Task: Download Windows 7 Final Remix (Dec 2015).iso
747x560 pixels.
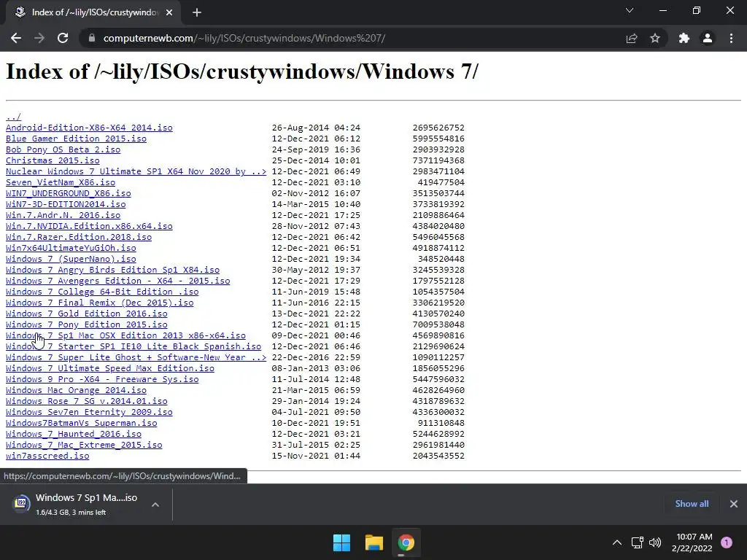Action: coord(99,303)
